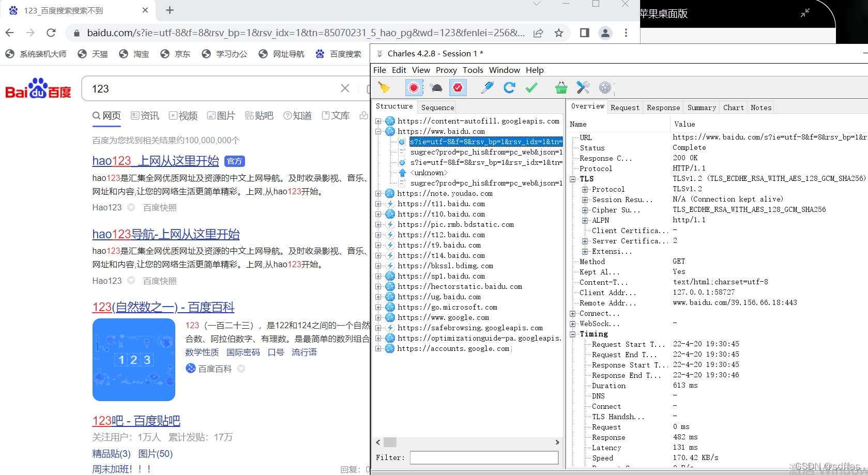This screenshot has width=868, height=475.
Task: Switch to 视频 search tab on Baidu
Action: [x=183, y=116]
